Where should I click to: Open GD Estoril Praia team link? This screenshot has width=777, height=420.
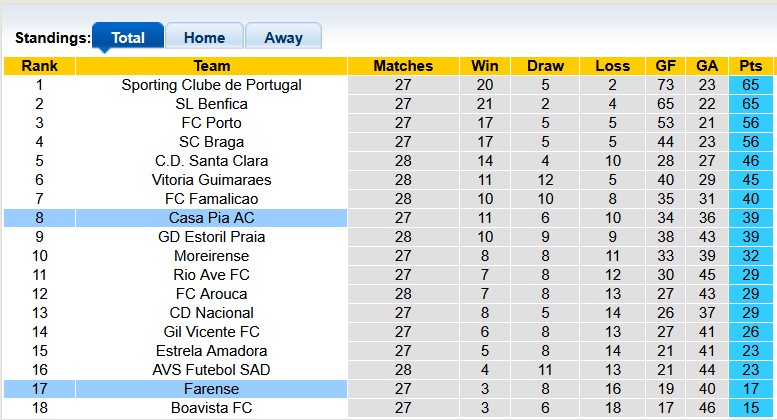coord(212,237)
